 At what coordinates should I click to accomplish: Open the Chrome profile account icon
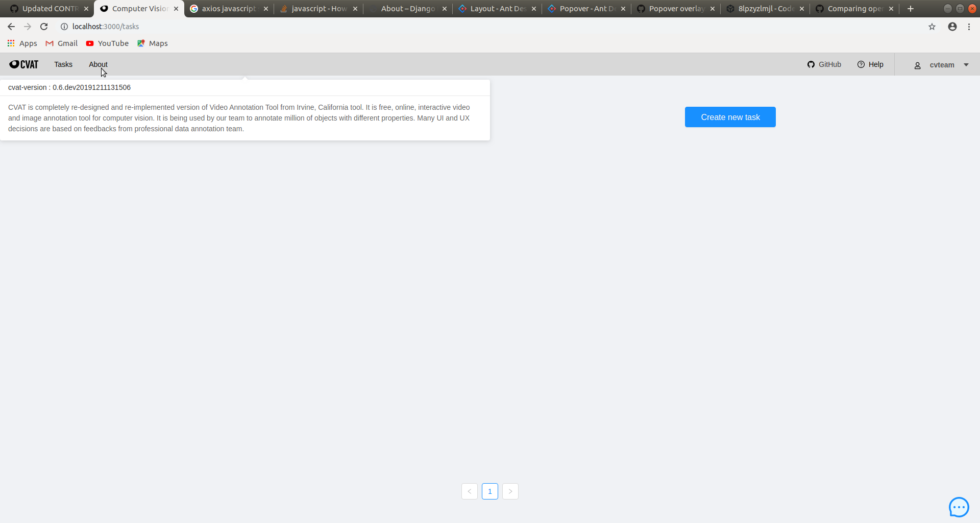pos(952,27)
